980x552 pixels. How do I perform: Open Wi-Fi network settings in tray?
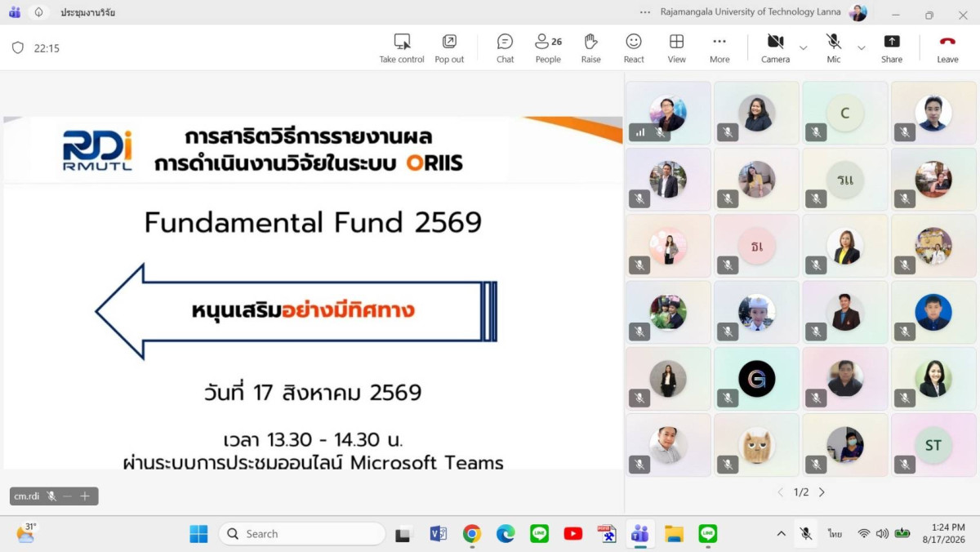pos(863,534)
